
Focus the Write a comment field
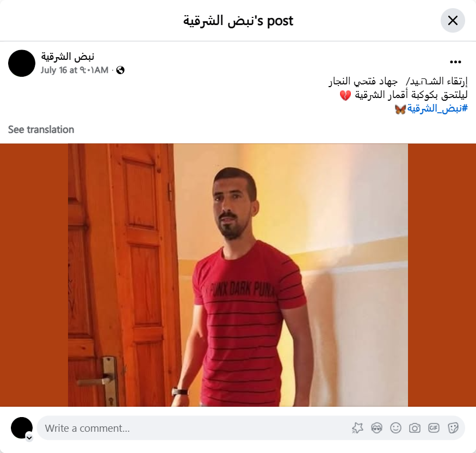tap(194, 428)
